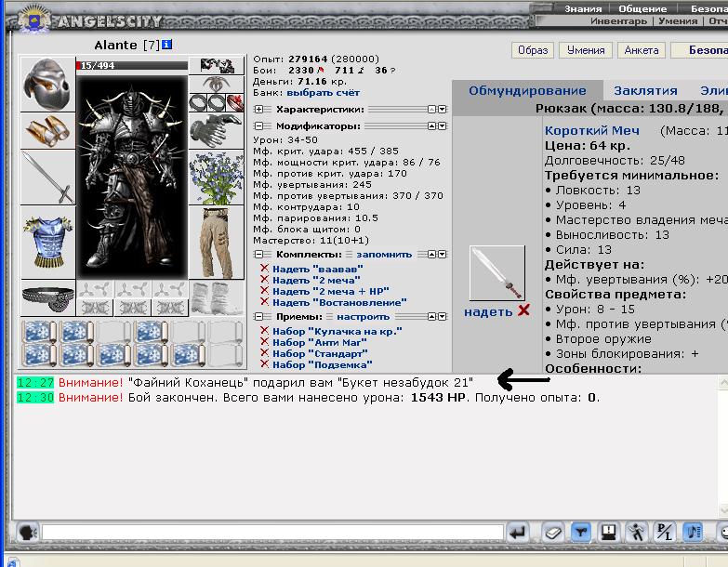728x567 pixels.
Task: Move the Приемы section up with its arrow
Action: coord(431,316)
